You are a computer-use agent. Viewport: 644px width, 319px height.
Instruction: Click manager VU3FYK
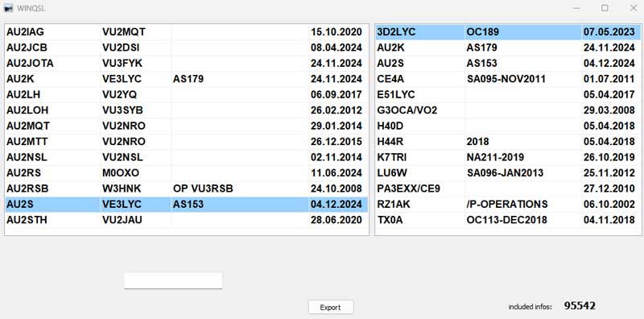[122, 64]
